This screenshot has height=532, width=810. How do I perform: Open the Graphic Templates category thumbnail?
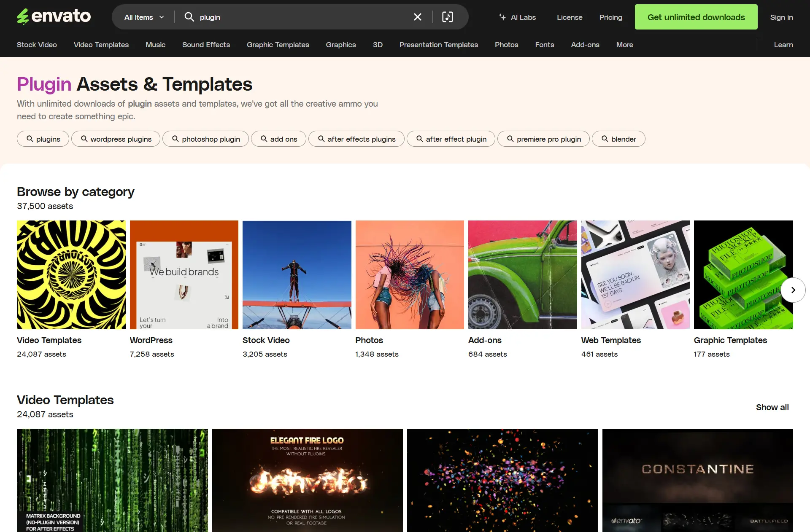click(x=743, y=275)
